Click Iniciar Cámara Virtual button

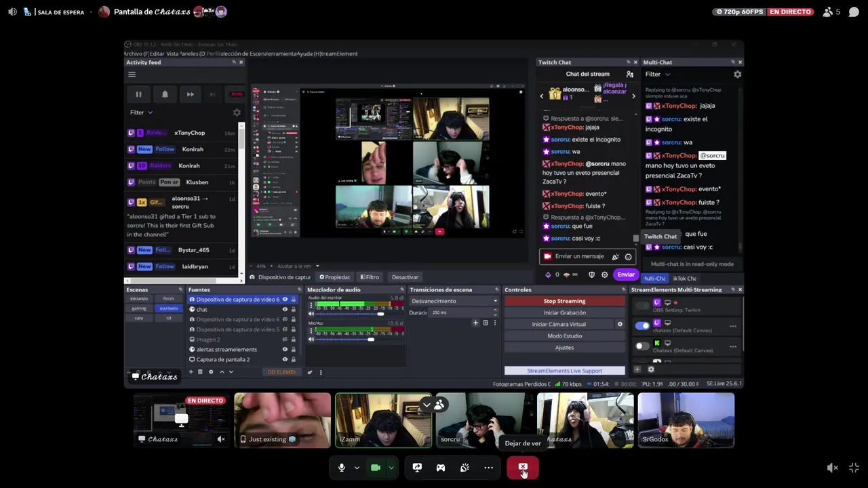tap(559, 324)
